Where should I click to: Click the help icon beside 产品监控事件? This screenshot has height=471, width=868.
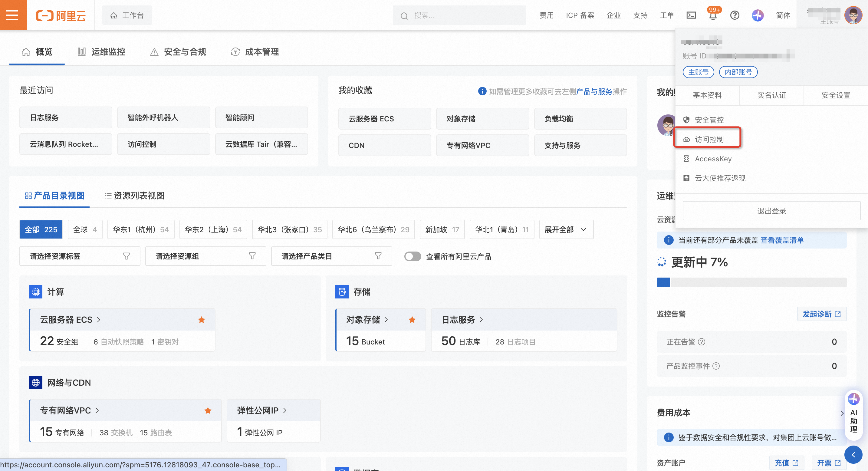pos(716,366)
